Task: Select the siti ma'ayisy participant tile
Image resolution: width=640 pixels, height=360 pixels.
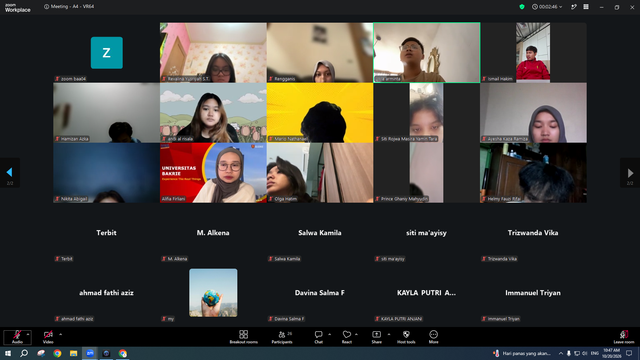Action: tap(427, 233)
